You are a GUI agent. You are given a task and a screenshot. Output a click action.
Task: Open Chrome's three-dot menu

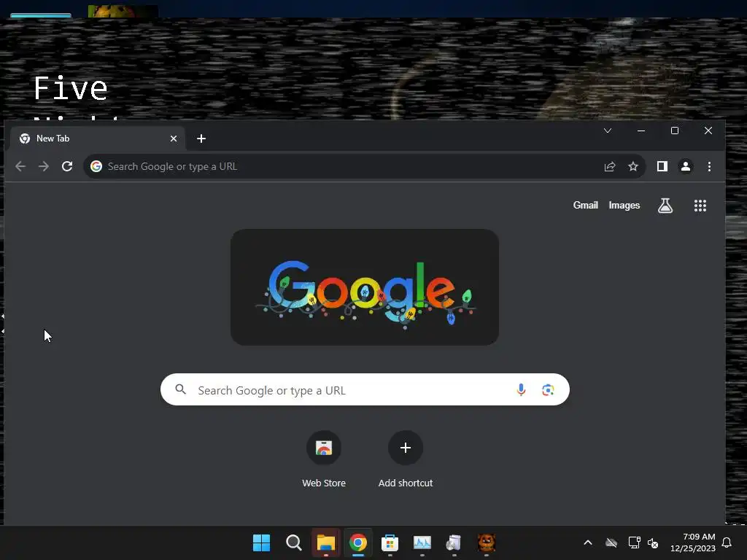pos(709,166)
